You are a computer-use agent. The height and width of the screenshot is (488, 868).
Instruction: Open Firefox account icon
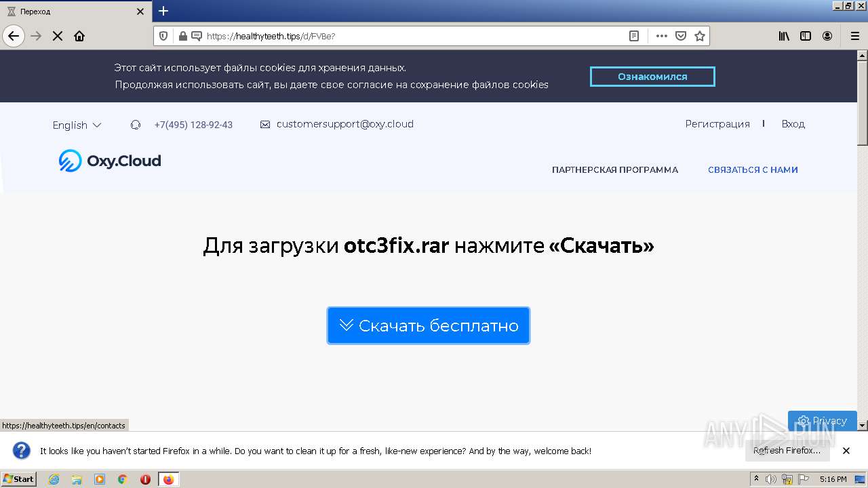click(827, 36)
